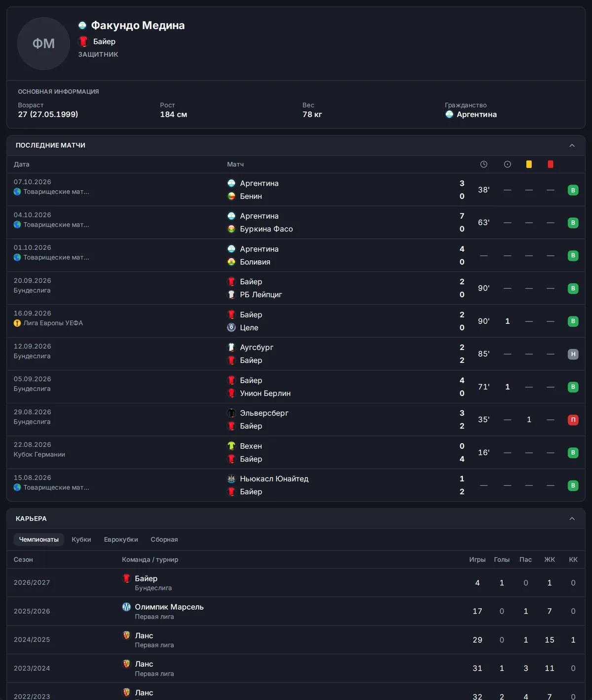Click the height value 184 см

coord(174,115)
